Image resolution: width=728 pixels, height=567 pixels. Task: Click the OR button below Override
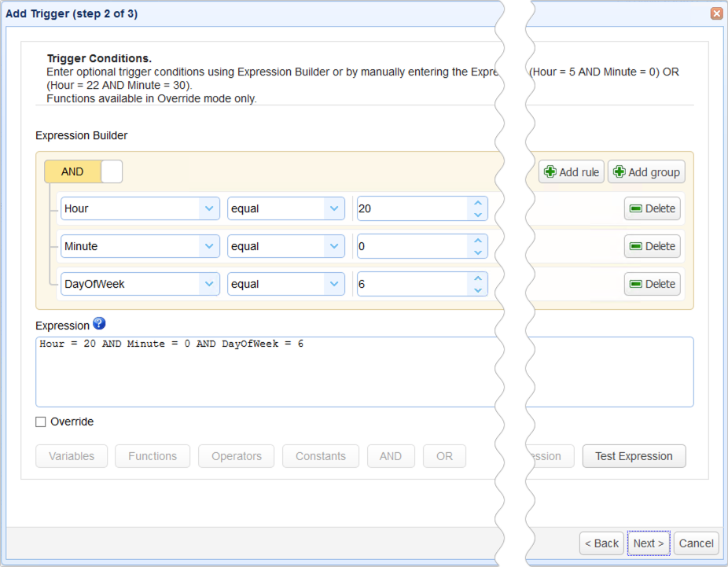tap(444, 456)
